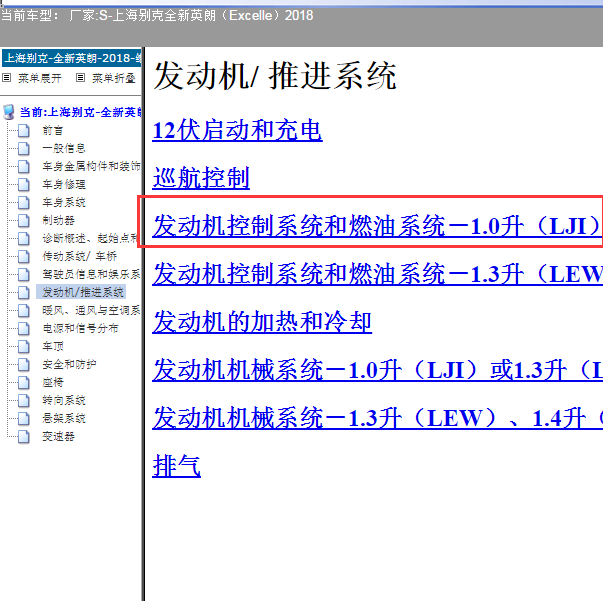Select 悬架系统 in the tree
This screenshot has width=603, height=601.
64,418
